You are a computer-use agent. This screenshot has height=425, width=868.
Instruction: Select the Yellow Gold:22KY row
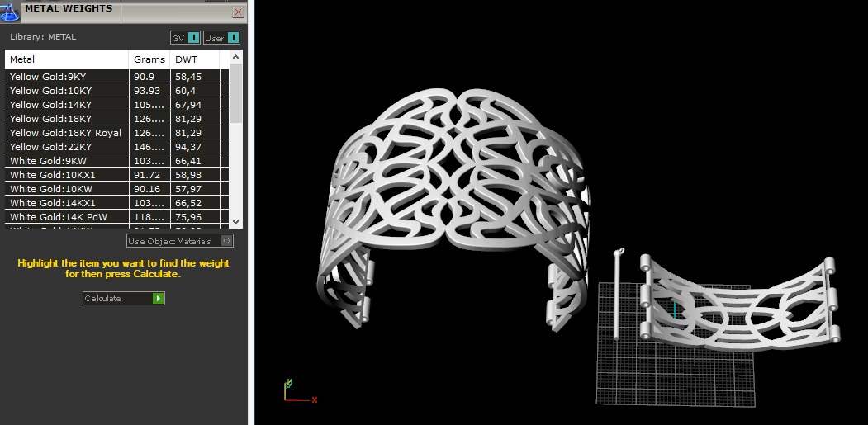pyautogui.click(x=116, y=147)
